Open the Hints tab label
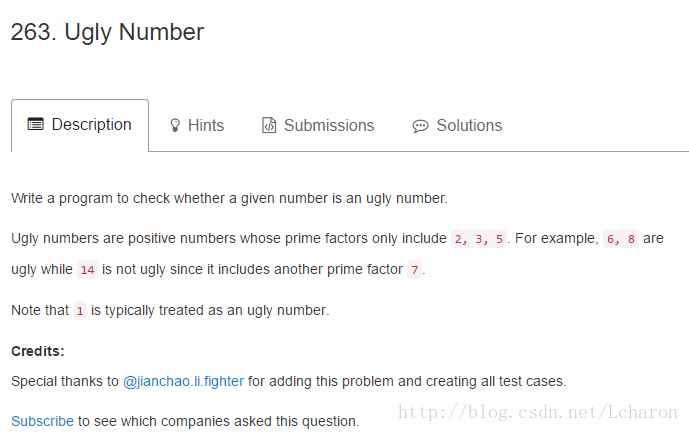This screenshot has height=432, width=689. click(x=206, y=126)
